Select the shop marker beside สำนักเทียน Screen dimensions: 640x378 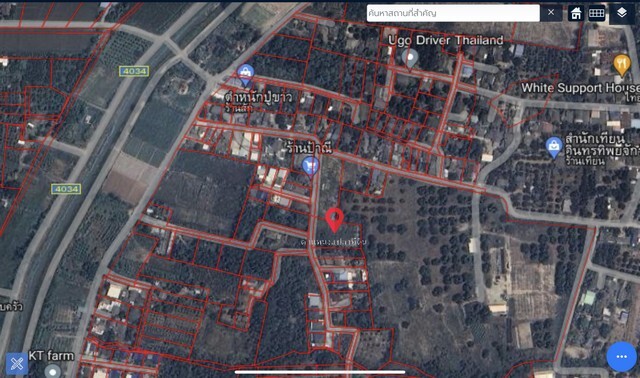554,147
